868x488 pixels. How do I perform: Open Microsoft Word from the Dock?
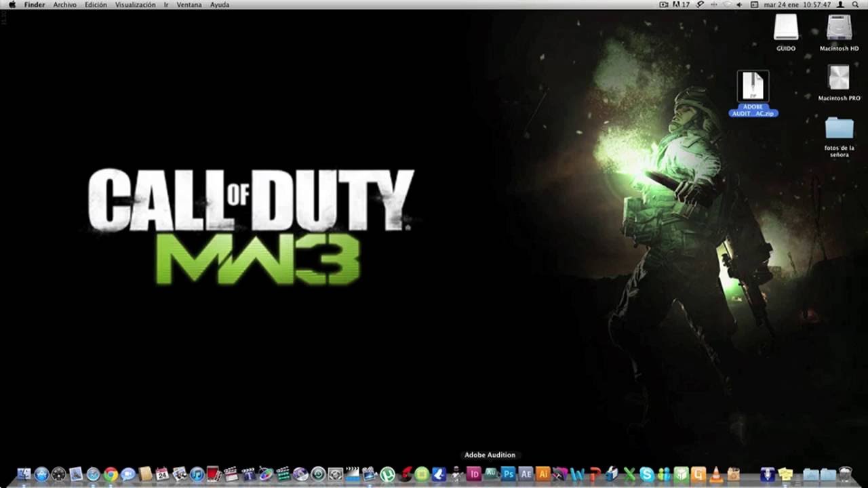pos(577,474)
